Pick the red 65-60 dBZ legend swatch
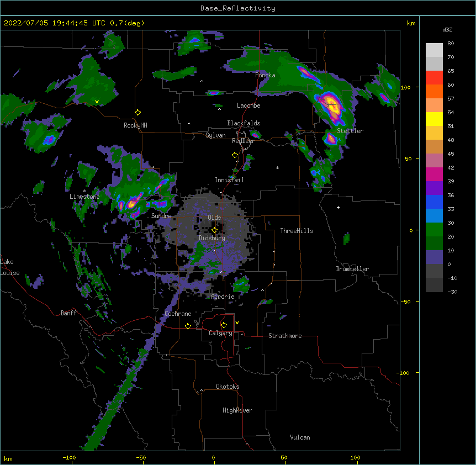Image resolution: width=476 pixels, height=465 pixels. tap(434, 78)
